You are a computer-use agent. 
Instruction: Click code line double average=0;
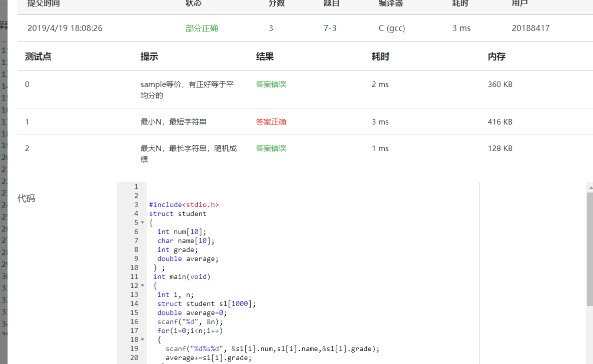pos(192,312)
